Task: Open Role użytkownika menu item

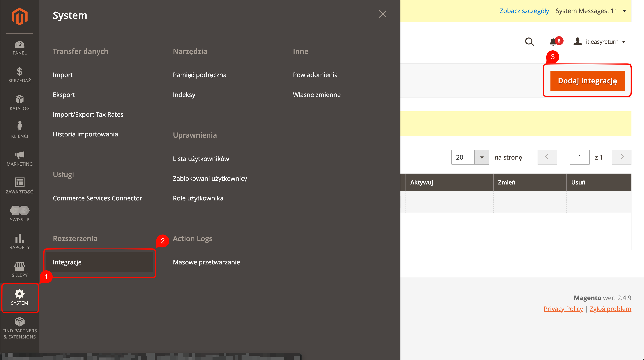Action: point(198,198)
